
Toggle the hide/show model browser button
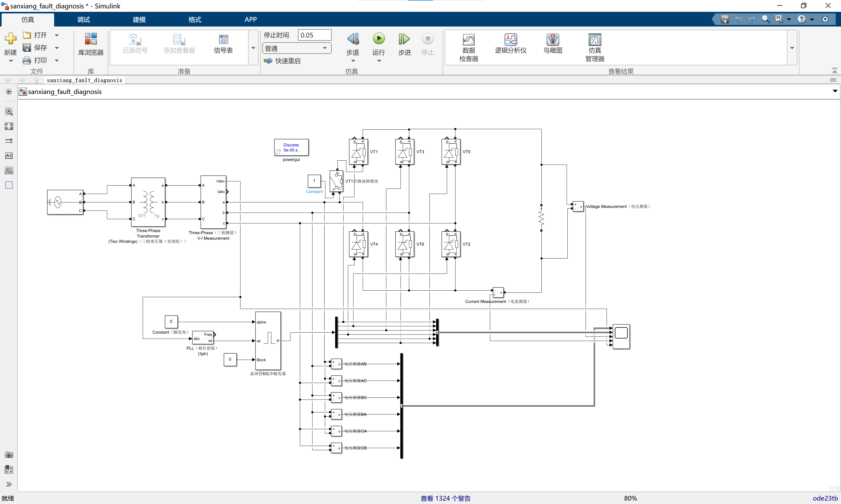click(x=9, y=484)
